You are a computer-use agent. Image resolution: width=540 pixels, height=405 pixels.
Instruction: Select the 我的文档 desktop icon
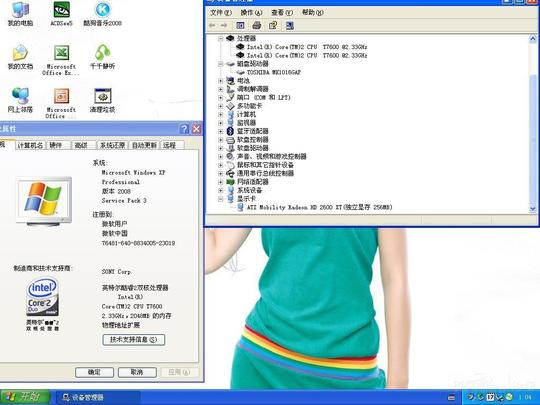(x=20, y=57)
